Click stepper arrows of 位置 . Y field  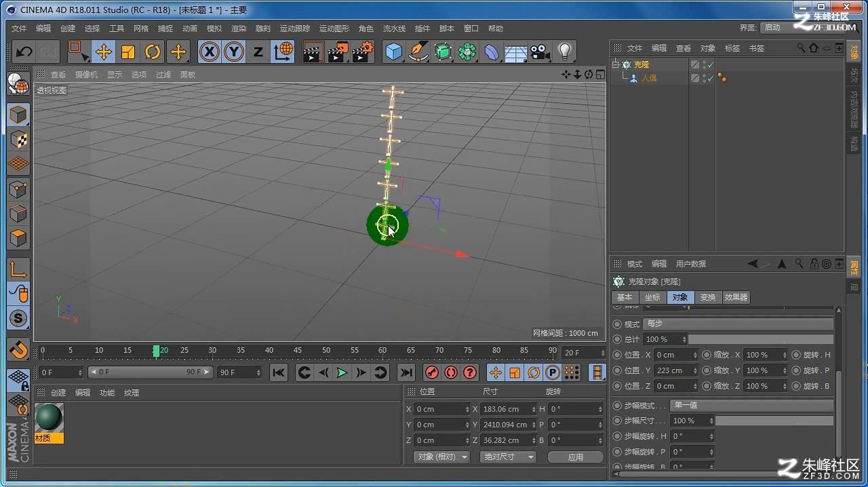[x=695, y=370]
